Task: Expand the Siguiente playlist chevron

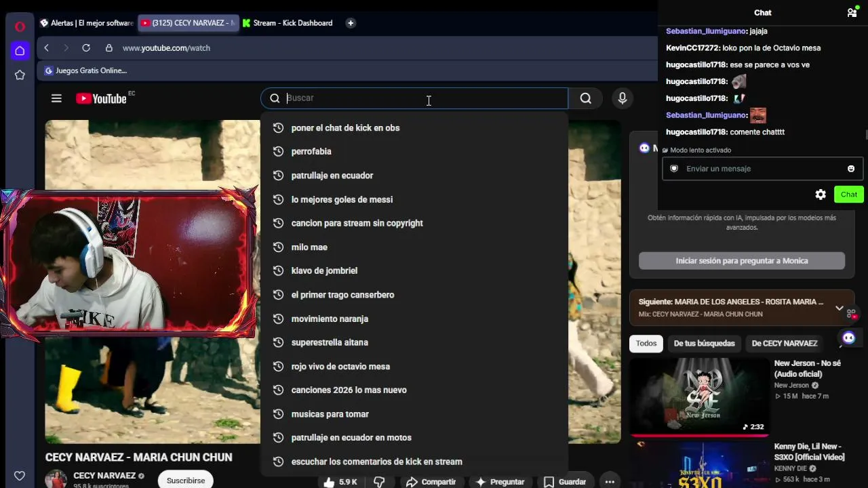Action: [x=840, y=308]
